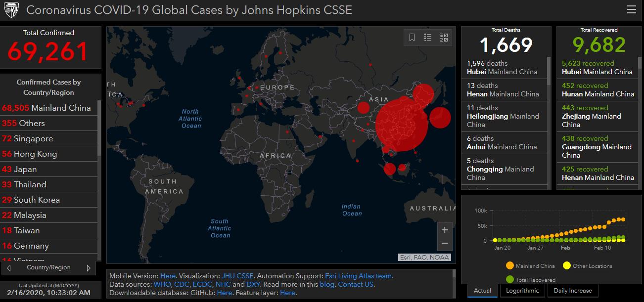
Task: Select the Henan 13 deaths entry
Action: pos(505,90)
